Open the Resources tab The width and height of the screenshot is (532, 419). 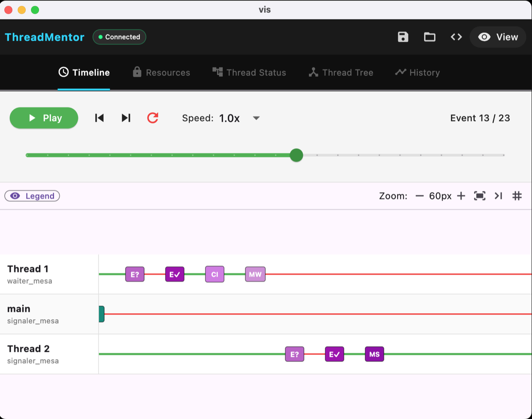tap(161, 72)
